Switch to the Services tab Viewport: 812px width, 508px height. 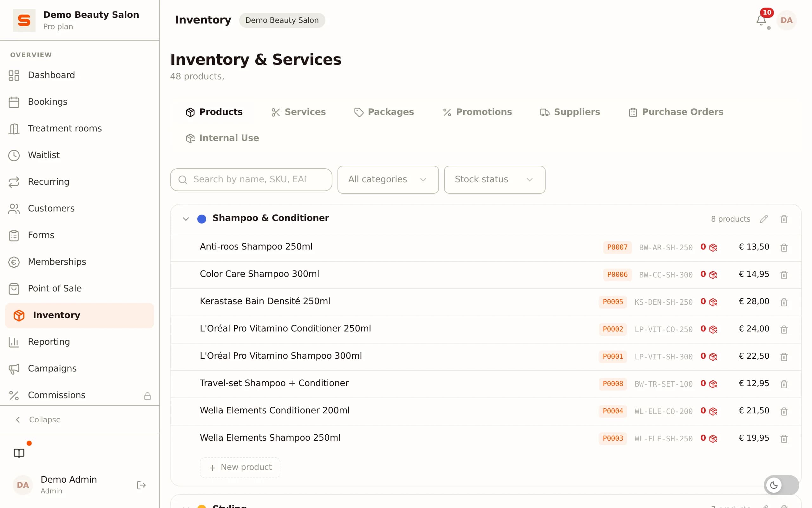point(298,112)
